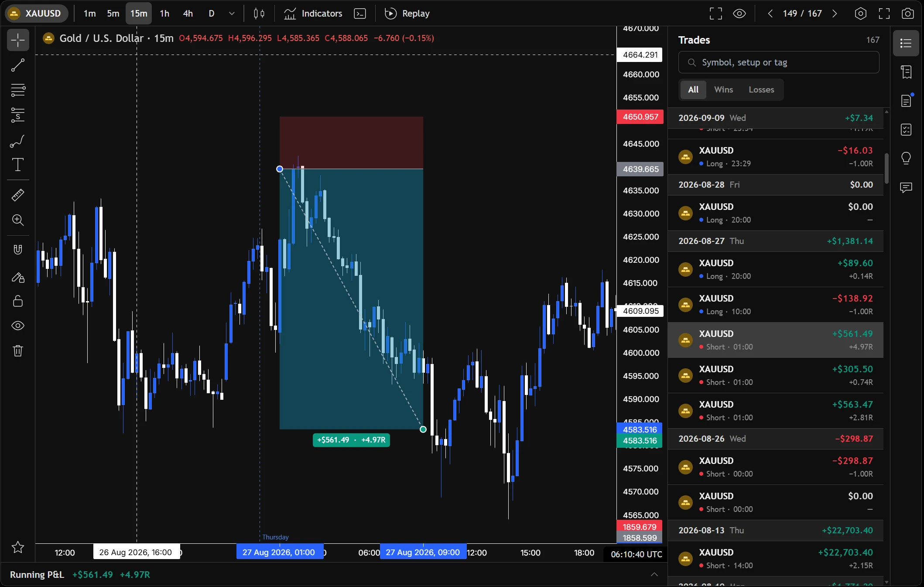Expand the timeframe dropdown chevron

232,14
